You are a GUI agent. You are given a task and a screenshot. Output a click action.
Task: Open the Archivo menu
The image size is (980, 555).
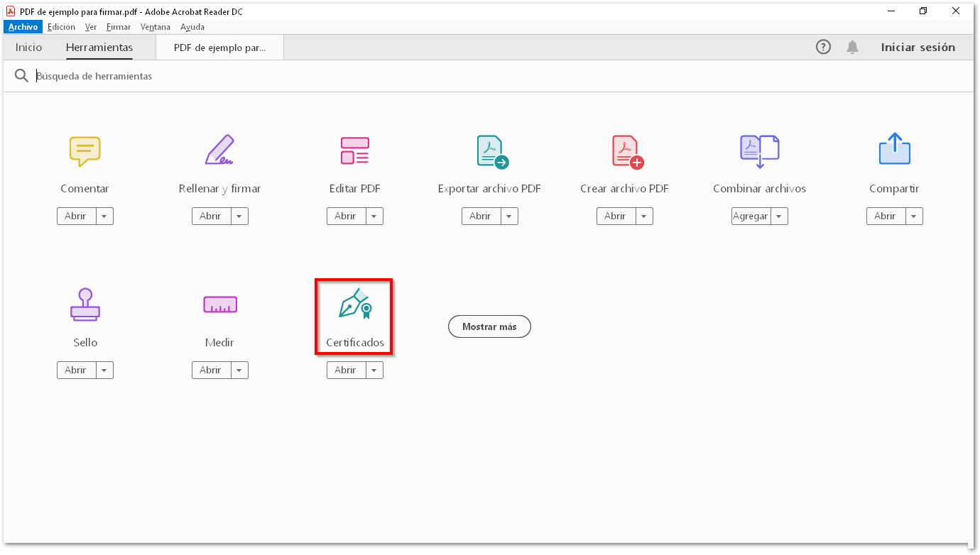click(23, 27)
